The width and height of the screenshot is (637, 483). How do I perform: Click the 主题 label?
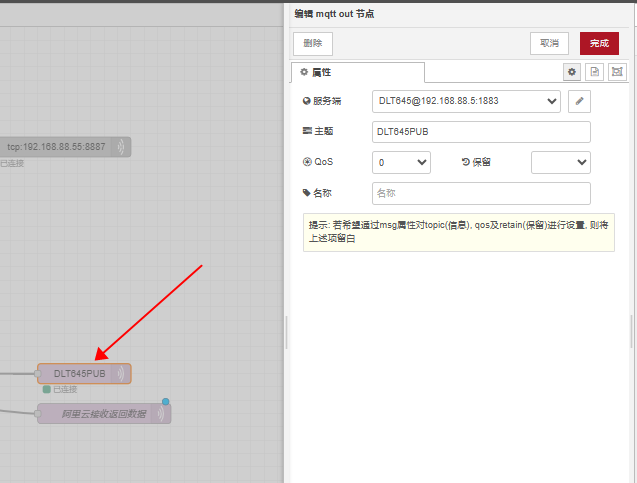point(318,131)
